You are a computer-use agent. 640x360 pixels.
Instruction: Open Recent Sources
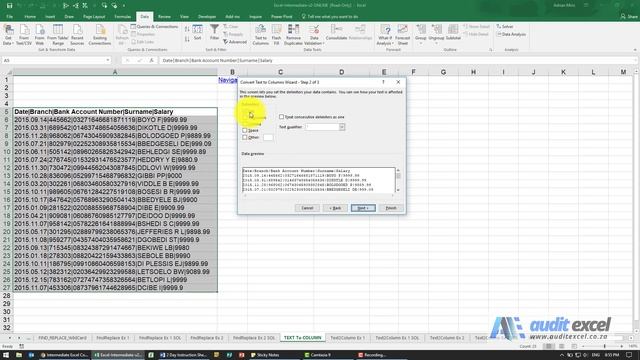[77, 35]
